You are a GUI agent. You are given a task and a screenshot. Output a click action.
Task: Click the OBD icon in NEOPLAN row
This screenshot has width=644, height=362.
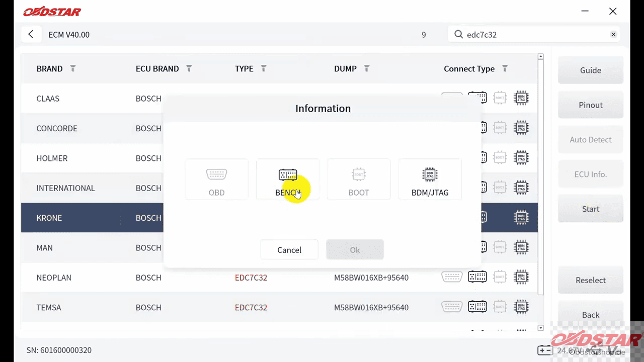point(452,277)
